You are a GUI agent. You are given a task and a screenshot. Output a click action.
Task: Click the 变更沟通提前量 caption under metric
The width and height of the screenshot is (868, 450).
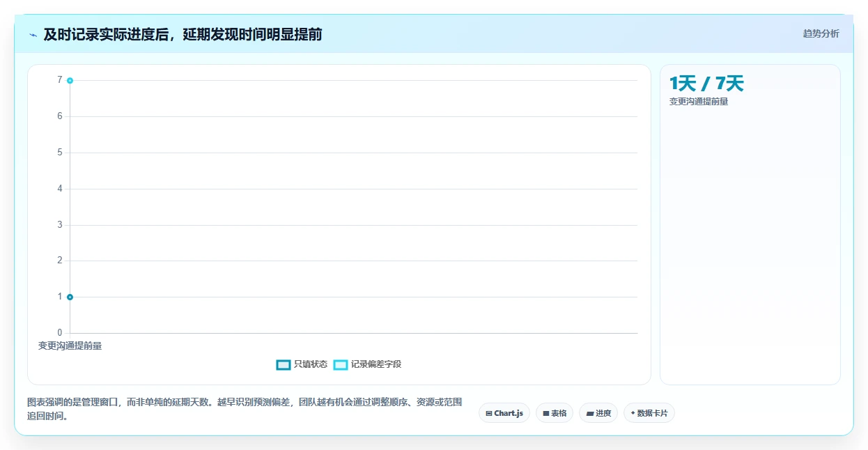coord(699,102)
